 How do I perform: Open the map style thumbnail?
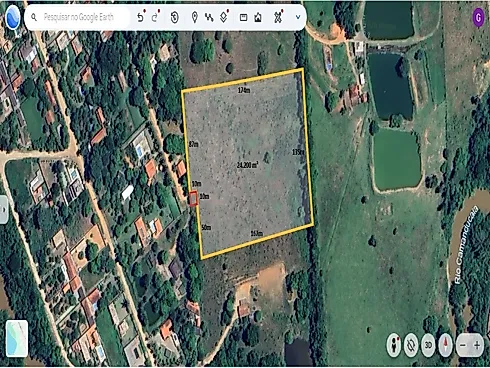(x=17, y=338)
